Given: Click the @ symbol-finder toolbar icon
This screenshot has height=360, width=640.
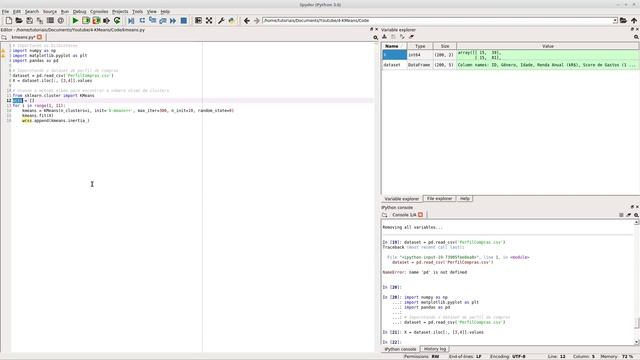Looking at the screenshot, I should point(61,20).
